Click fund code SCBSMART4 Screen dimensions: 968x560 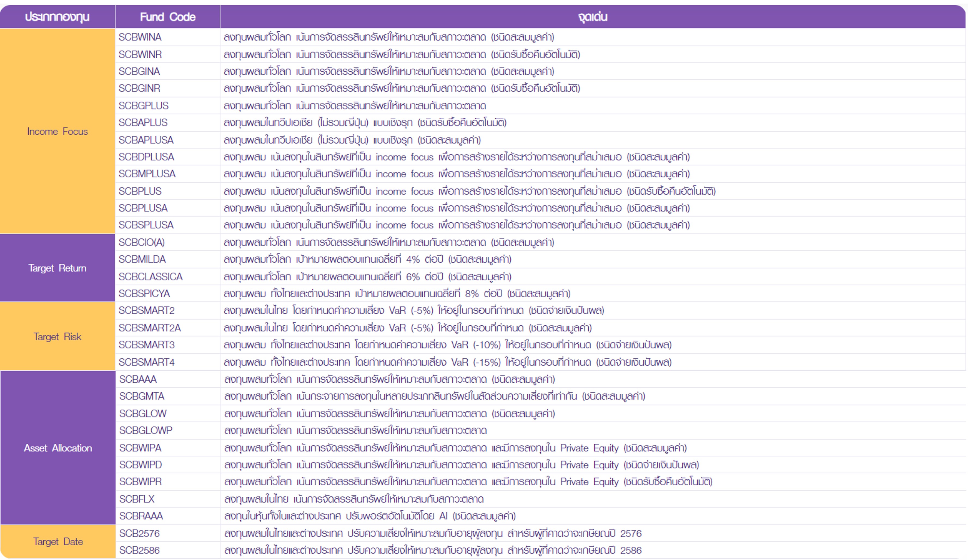click(146, 362)
